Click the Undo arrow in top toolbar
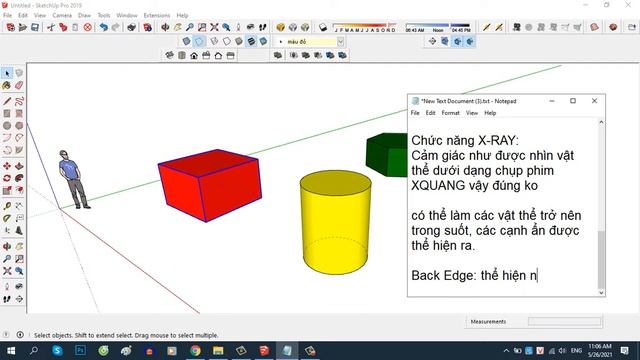 (x=104, y=27)
